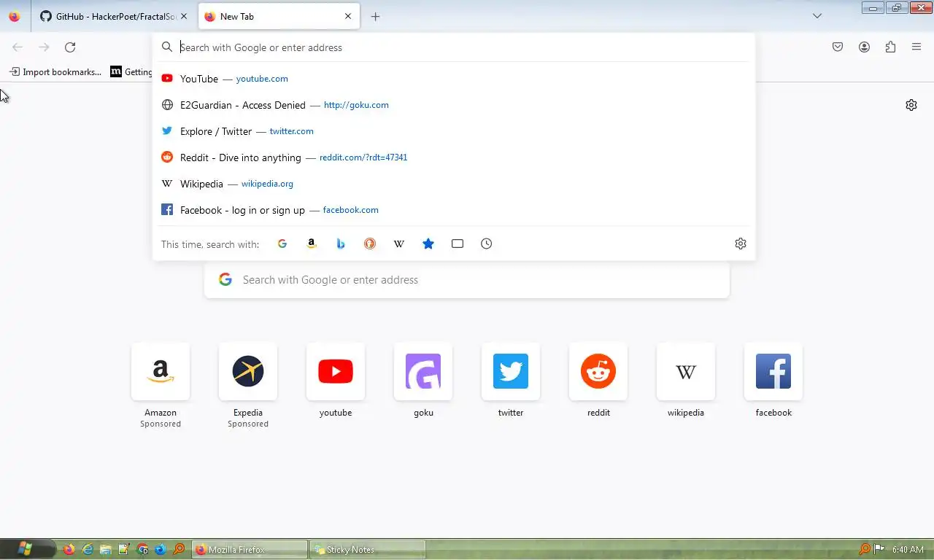Open Firefox View pinned icon
The height and width of the screenshot is (560, 934).
point(15,16)
